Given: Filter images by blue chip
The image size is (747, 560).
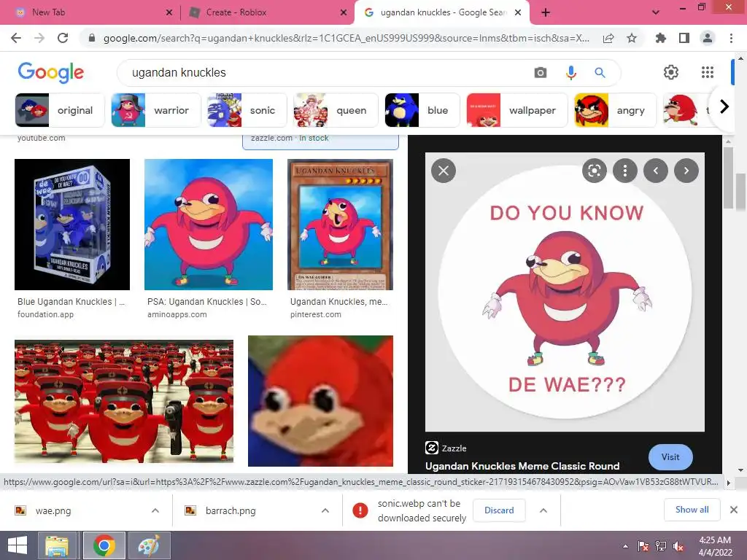Looking at the screenshot, I should point(422,111).
